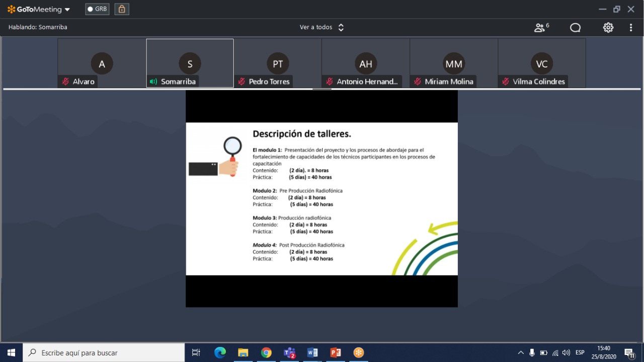Open the system volume control
The image size is (644, 362).
(566, 352)
